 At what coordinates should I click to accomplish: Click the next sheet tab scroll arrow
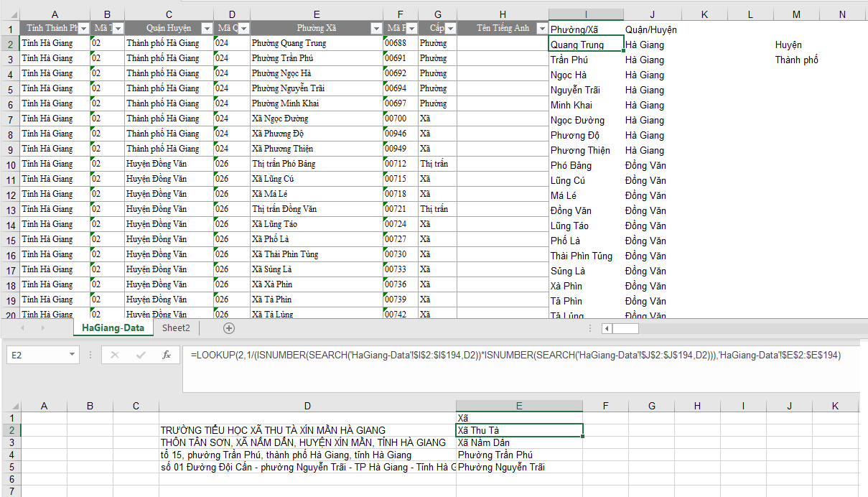pyautogui.click(x=42, y=328)
